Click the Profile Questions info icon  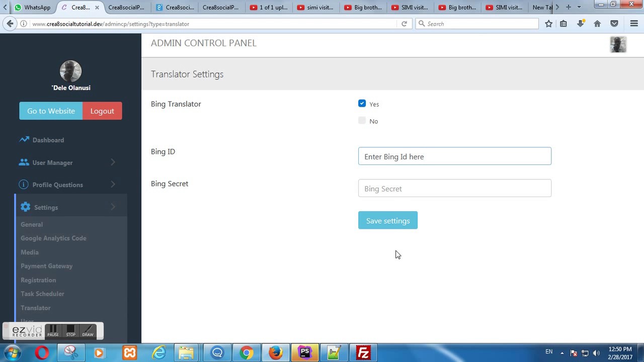(x=24, y=185)
